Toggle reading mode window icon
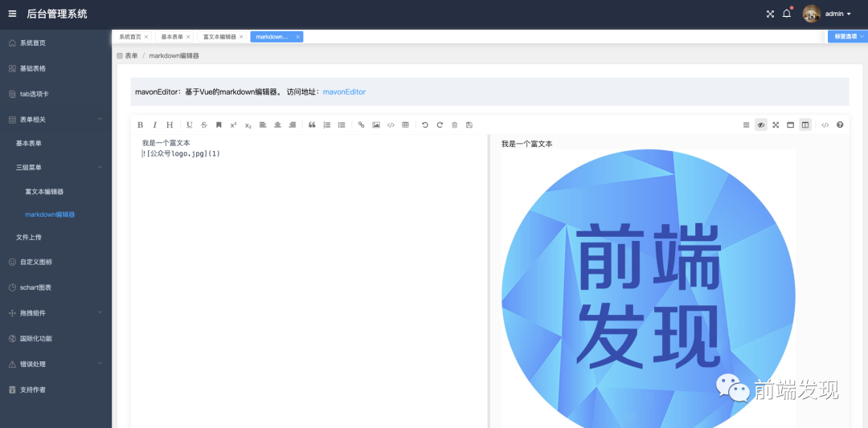Viewport: 868px width, 428px height. (791, 125)
